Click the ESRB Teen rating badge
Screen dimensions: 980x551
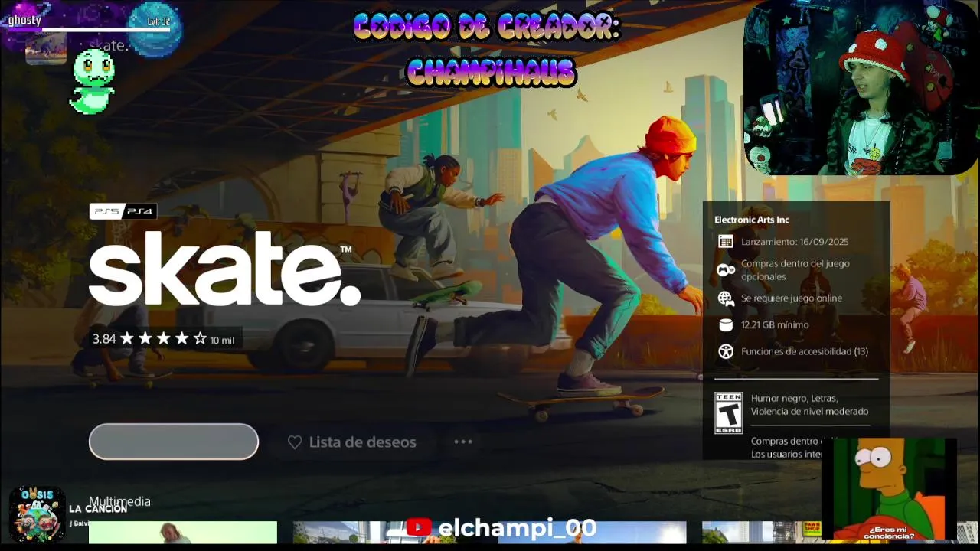click(x=728, y=413)
